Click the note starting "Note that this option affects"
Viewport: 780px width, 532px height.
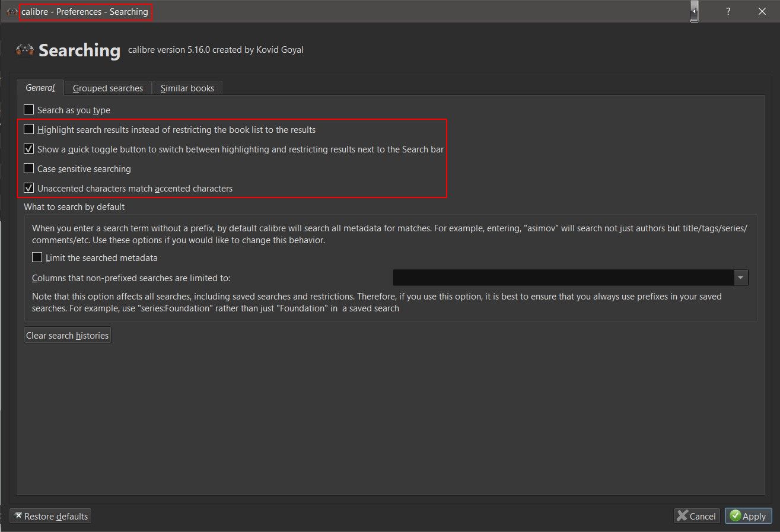click(377, 302)
